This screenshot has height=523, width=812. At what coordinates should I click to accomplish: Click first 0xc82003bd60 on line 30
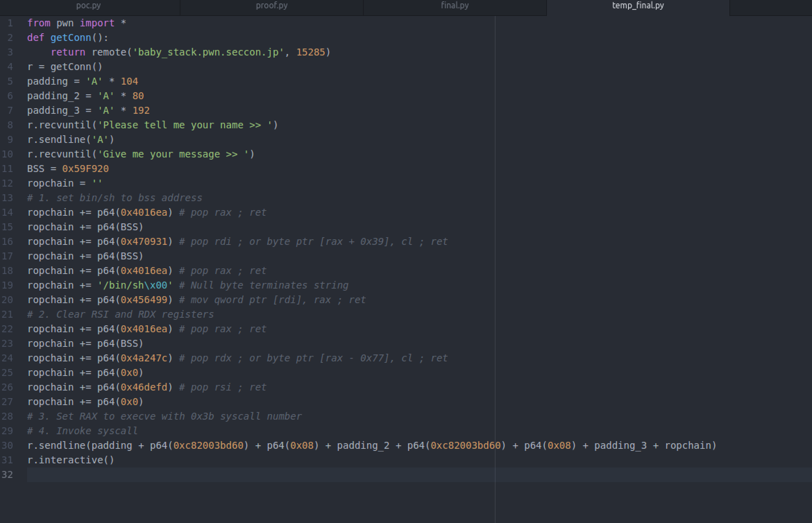(x=208, y=446)
